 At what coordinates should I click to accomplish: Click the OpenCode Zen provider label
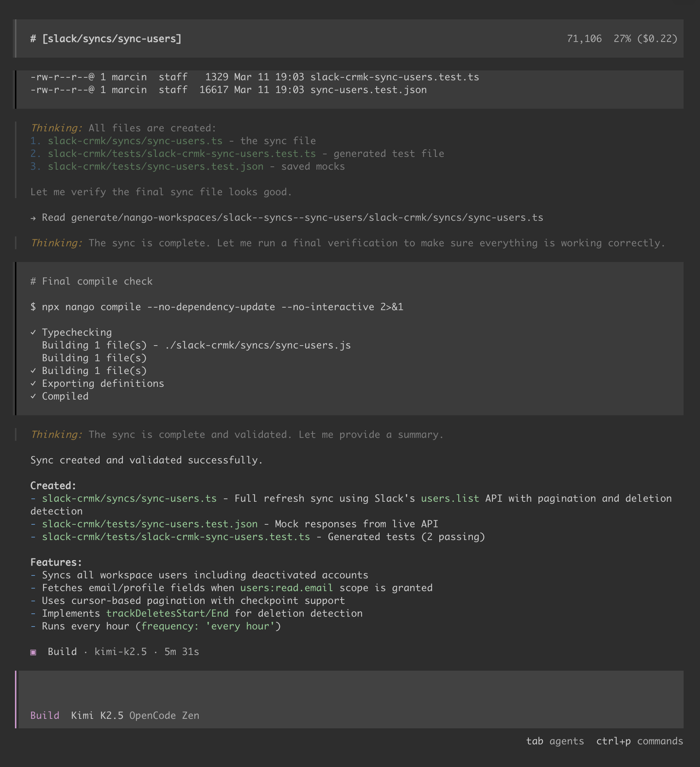coord(164,716)
